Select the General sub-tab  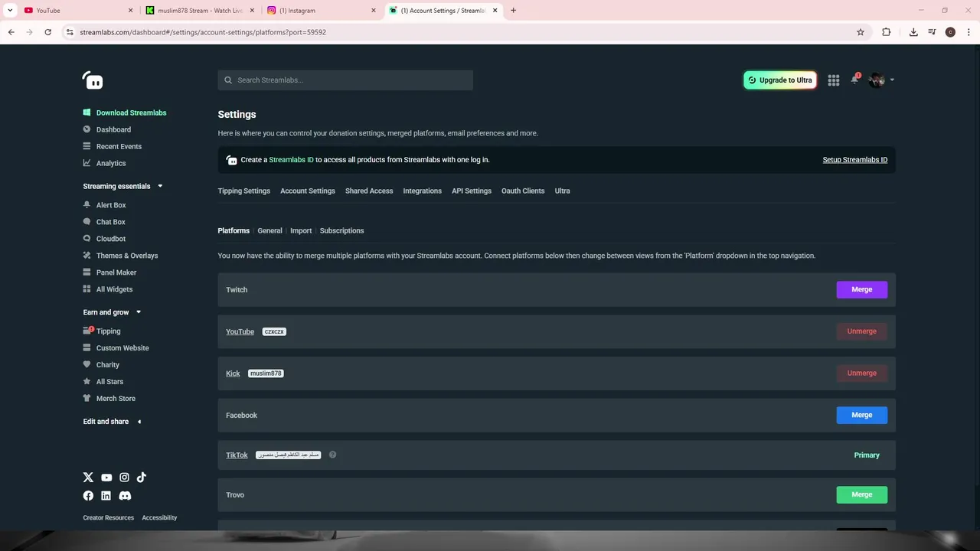click(x=269, y=230)
